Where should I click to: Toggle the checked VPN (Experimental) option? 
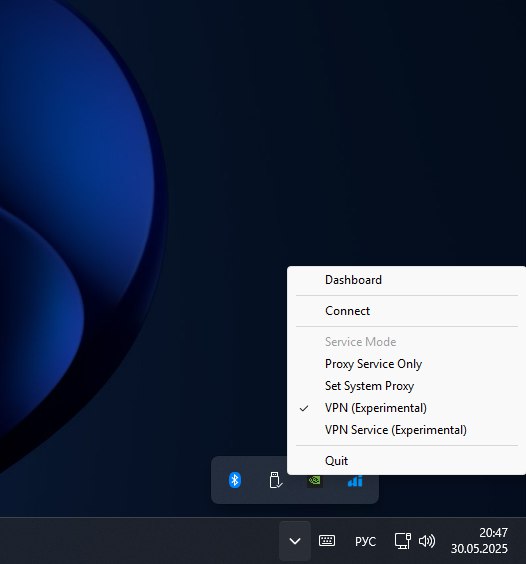(x=407, y=408)
